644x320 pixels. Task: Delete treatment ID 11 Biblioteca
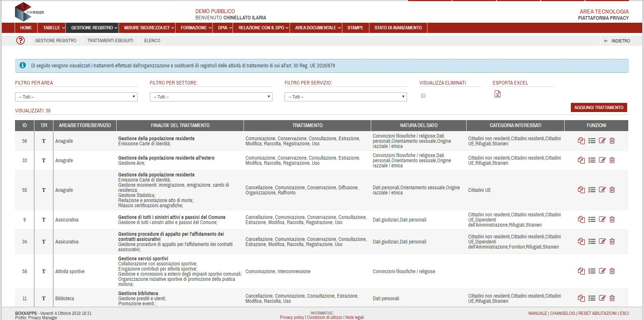coord(612,298)
